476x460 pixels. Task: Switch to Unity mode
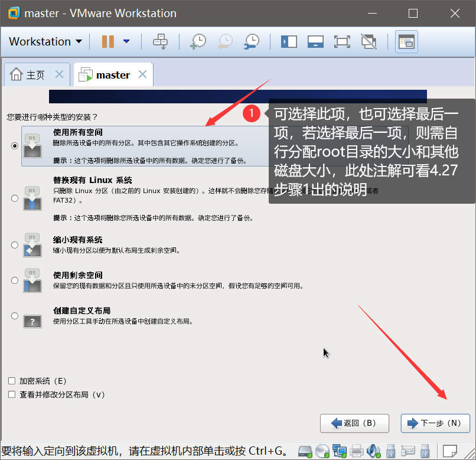pyautogui.click(x=369, y=41)
